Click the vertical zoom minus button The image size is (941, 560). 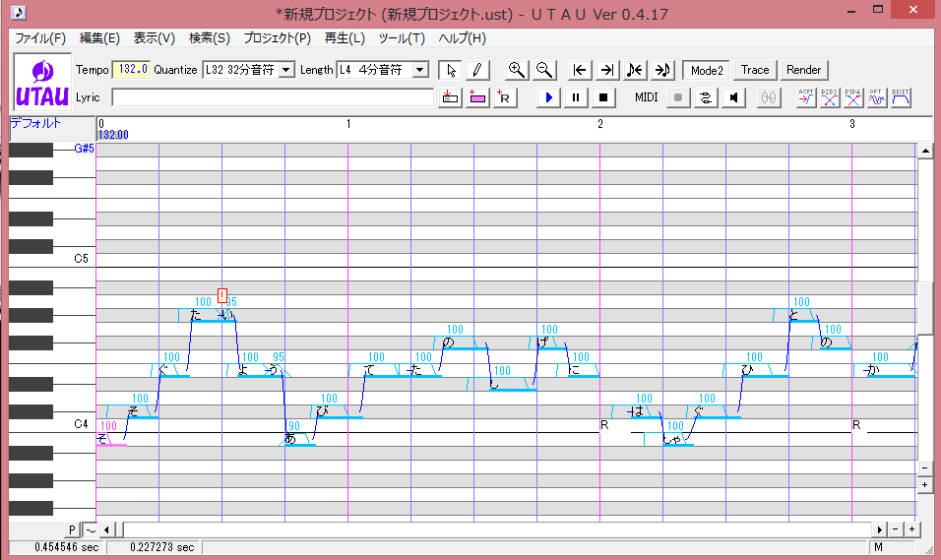[x=925, y=468]
